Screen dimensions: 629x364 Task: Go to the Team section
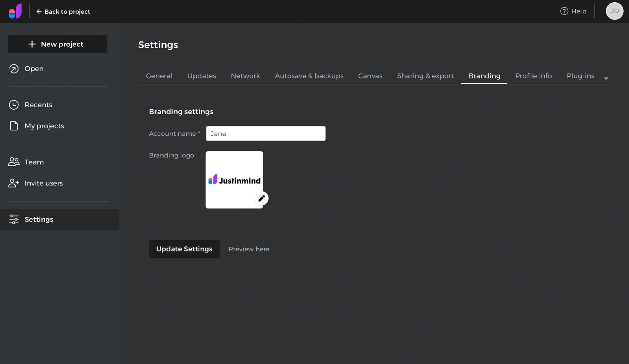[x=26, y=162]
